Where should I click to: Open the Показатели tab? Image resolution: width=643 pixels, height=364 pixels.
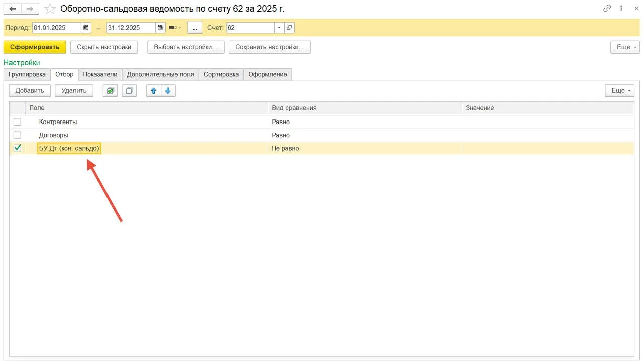click(100, 74)
